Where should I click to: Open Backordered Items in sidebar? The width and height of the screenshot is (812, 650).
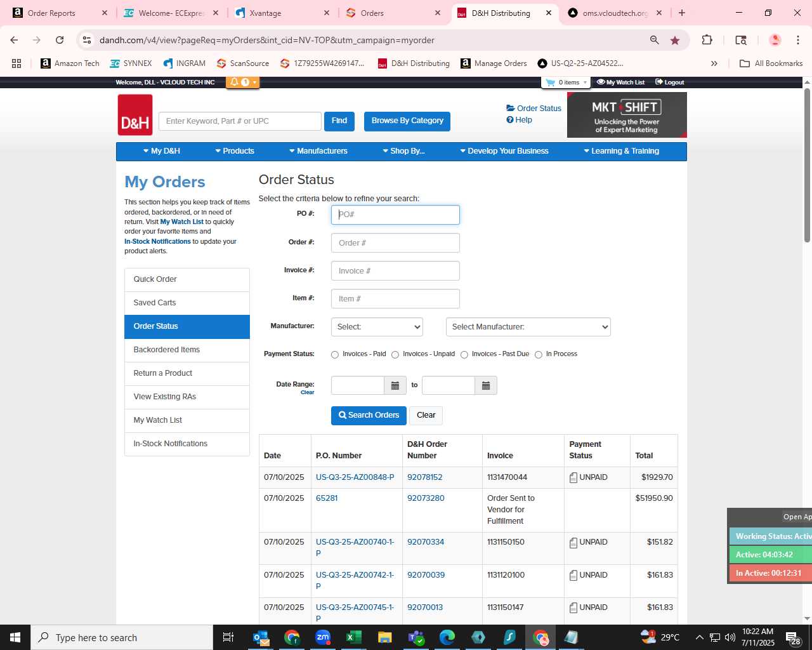(187, 350)
